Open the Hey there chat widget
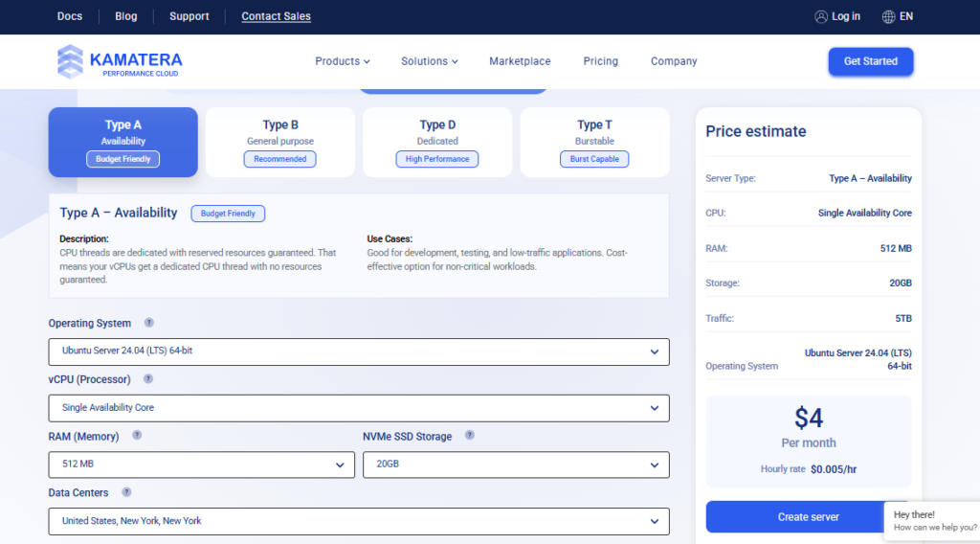 tap(930, 521)
